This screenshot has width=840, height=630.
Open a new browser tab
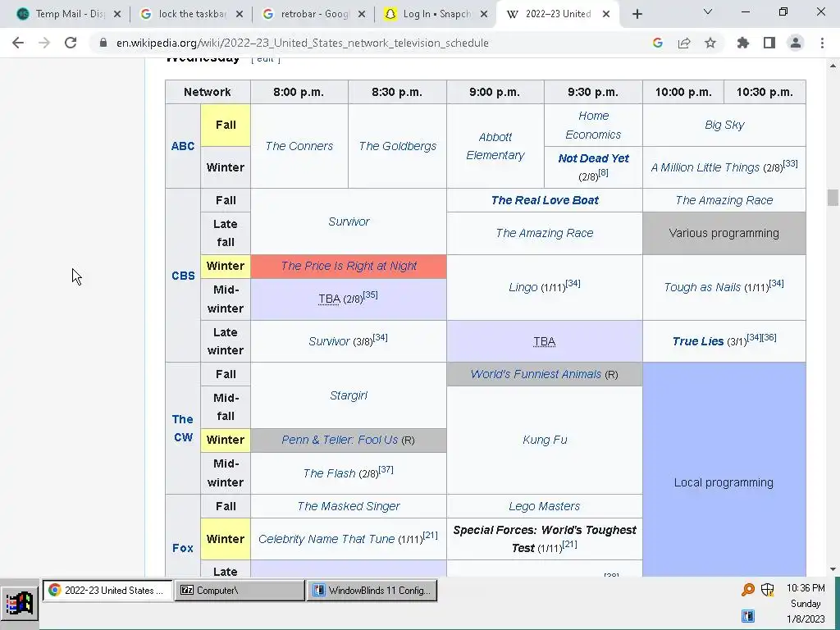click(x=637, y=15)
